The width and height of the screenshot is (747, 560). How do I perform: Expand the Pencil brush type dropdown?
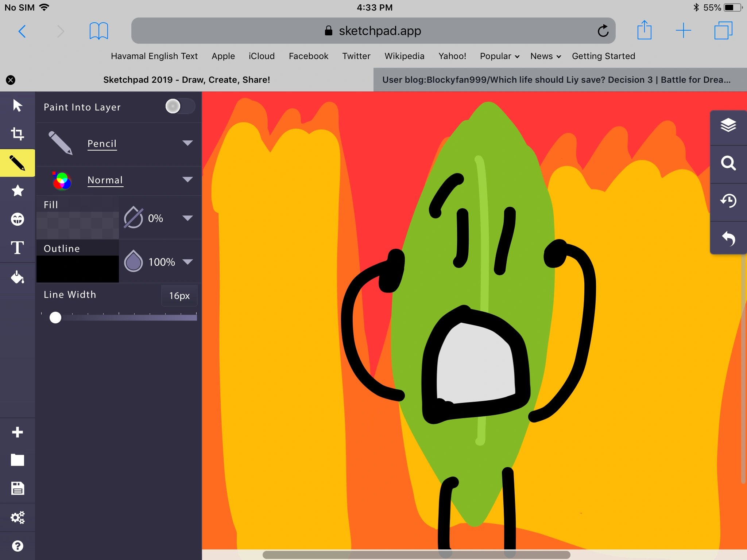pyautogui.click(x=187, y=143)
